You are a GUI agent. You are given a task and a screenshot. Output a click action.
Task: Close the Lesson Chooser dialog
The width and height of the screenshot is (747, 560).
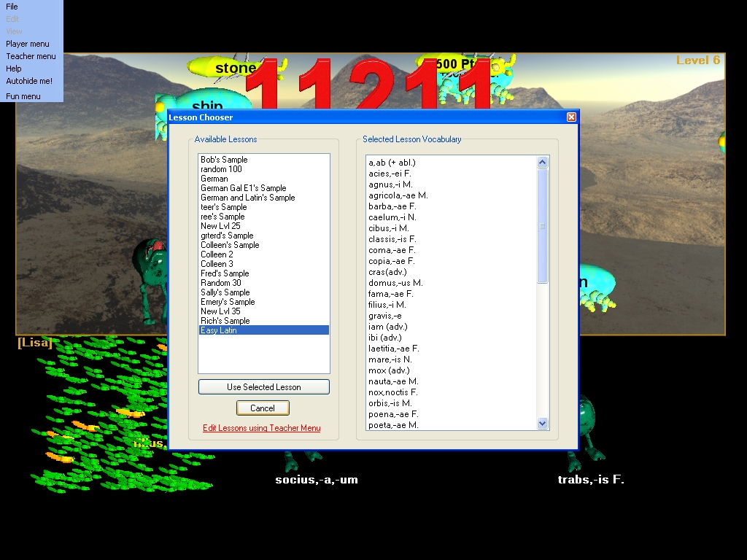tap(571, 117)
